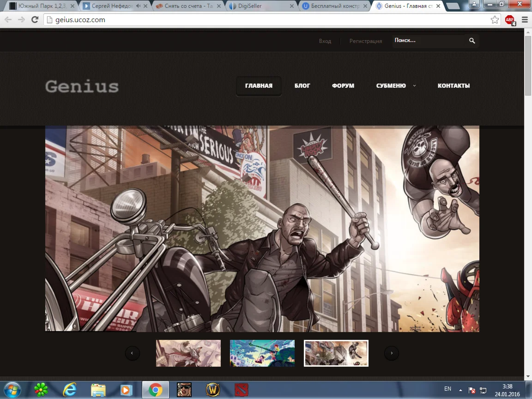The image size is (532, 399).
Task: Open the БЛОГ menu item
Action: coord(302,86)
